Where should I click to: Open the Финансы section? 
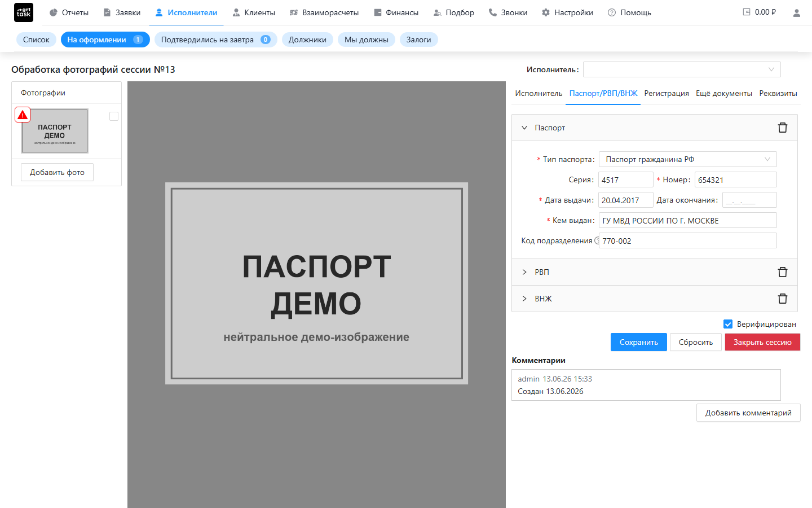[x=396, y=12]
